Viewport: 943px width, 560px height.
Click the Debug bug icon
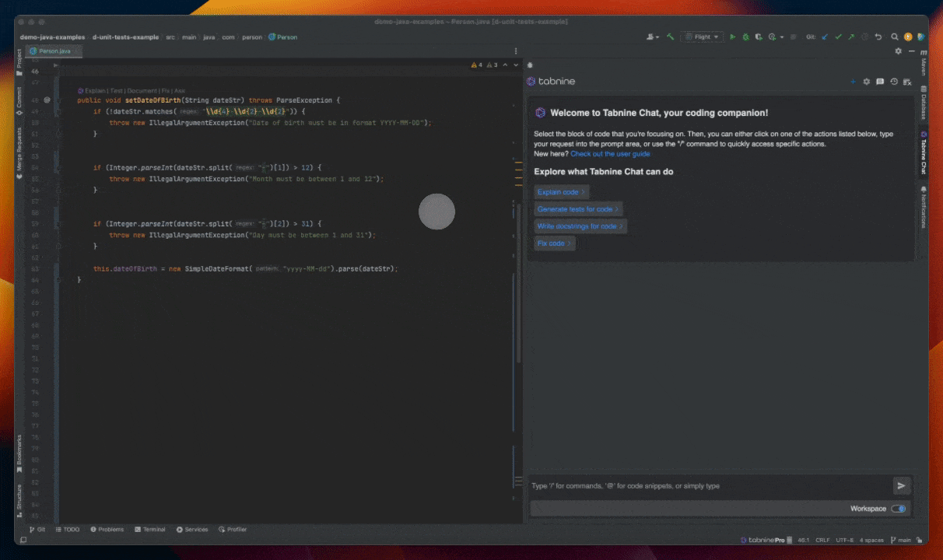pos(745,37)
